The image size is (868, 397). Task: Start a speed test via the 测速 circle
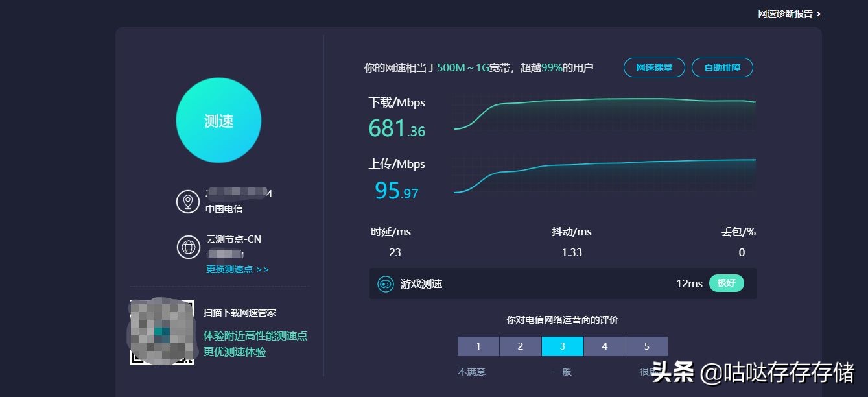coord(218,120)
